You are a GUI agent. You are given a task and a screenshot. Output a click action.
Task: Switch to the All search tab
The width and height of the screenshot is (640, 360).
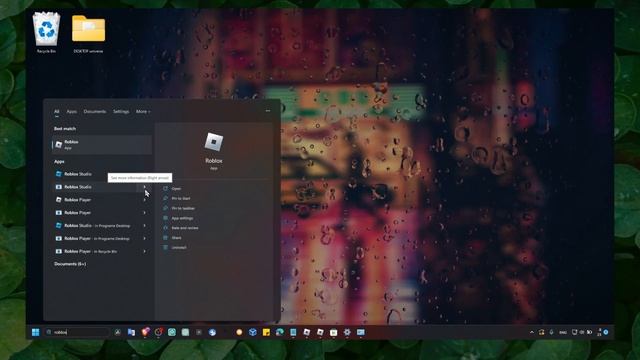click(x=57, y=111)
